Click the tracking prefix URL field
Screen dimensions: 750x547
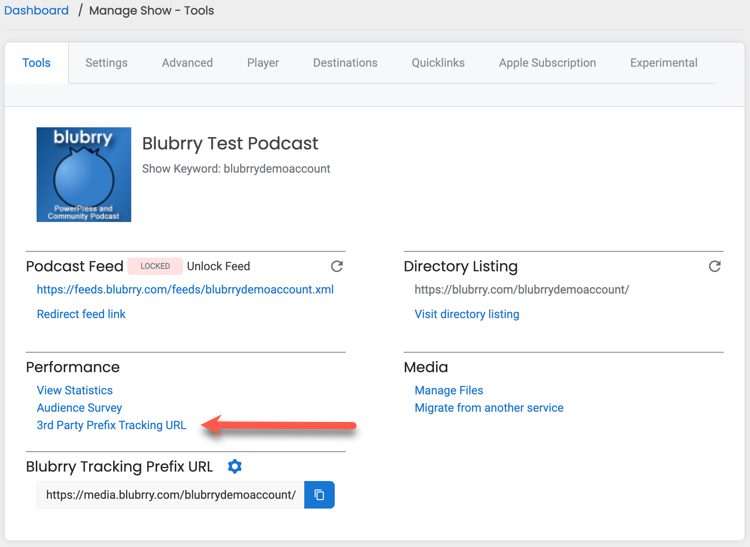click(170, 495)
